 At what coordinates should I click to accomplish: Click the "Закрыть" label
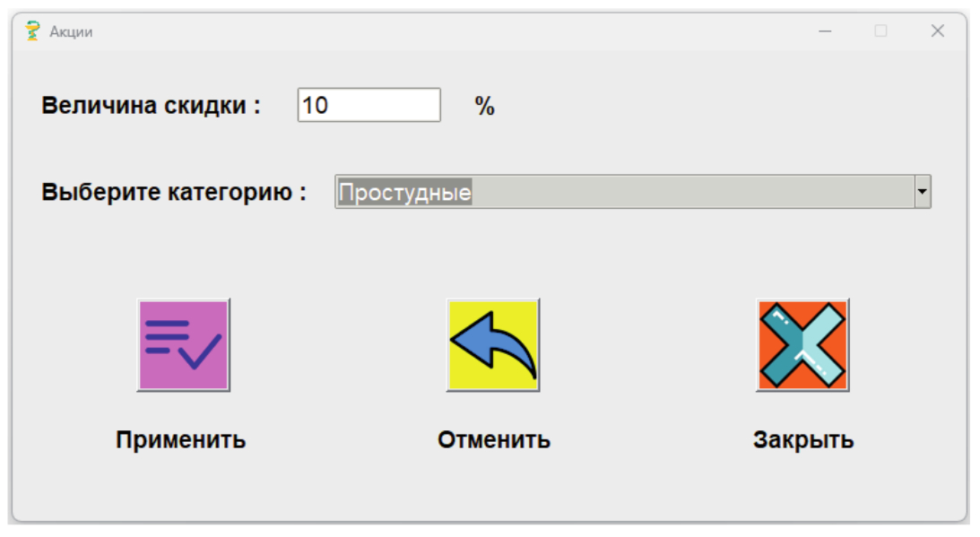pyautogui.click(x=802, y=440)
